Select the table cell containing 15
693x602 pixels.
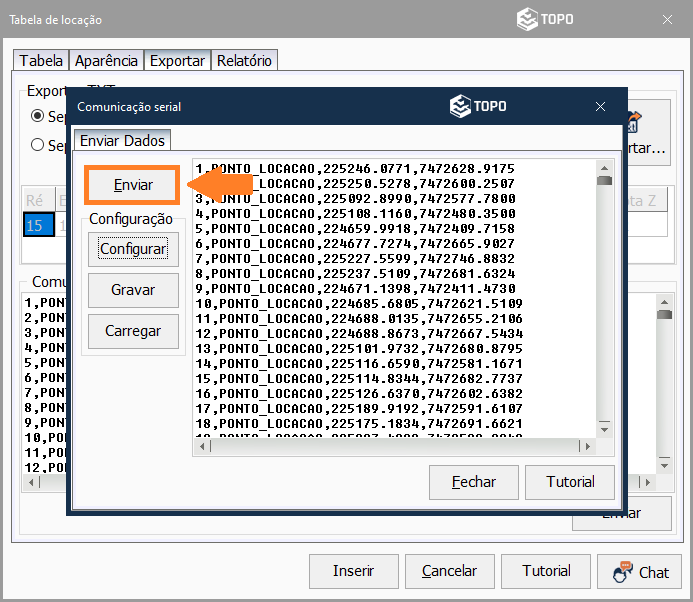tap(35, 225)
